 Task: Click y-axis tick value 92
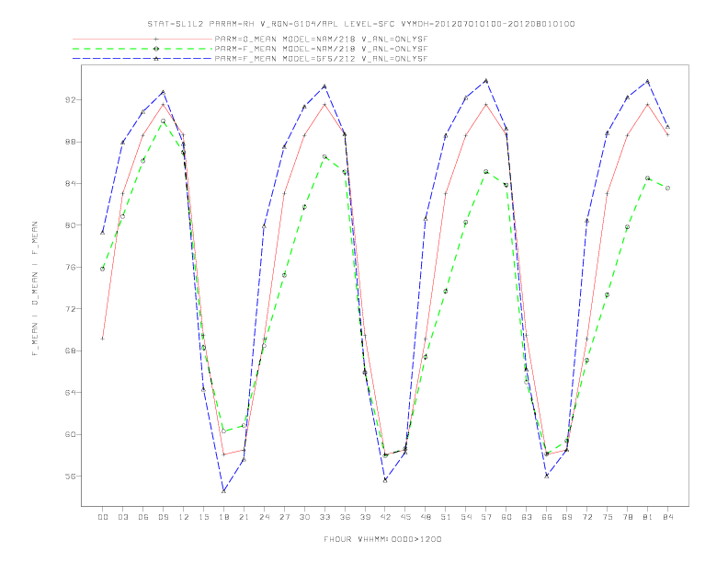(70, 100)
